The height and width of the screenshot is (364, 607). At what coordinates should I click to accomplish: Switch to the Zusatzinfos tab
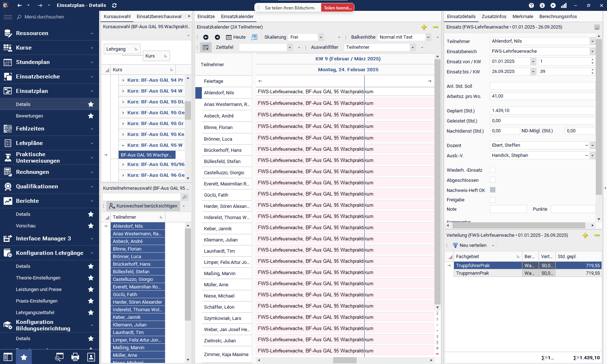(494, 17)
